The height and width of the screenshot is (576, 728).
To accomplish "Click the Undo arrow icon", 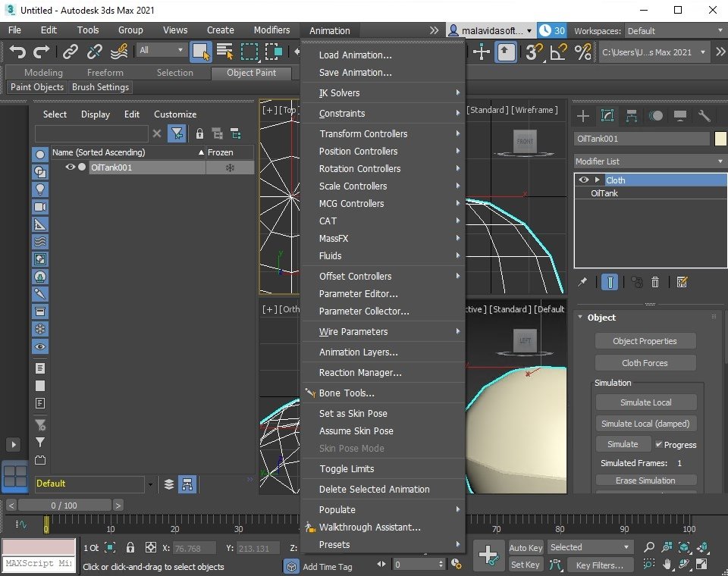I will click(17, 52).
